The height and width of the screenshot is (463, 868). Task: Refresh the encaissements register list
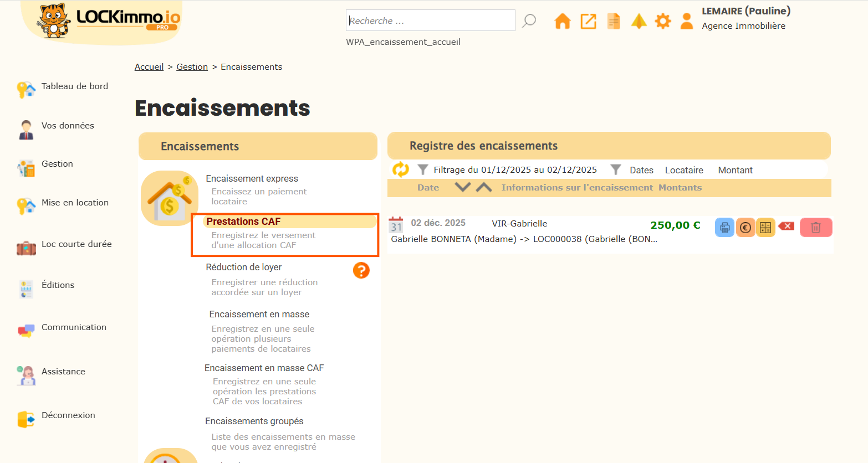pyautogui.click(x=400, y=169)
